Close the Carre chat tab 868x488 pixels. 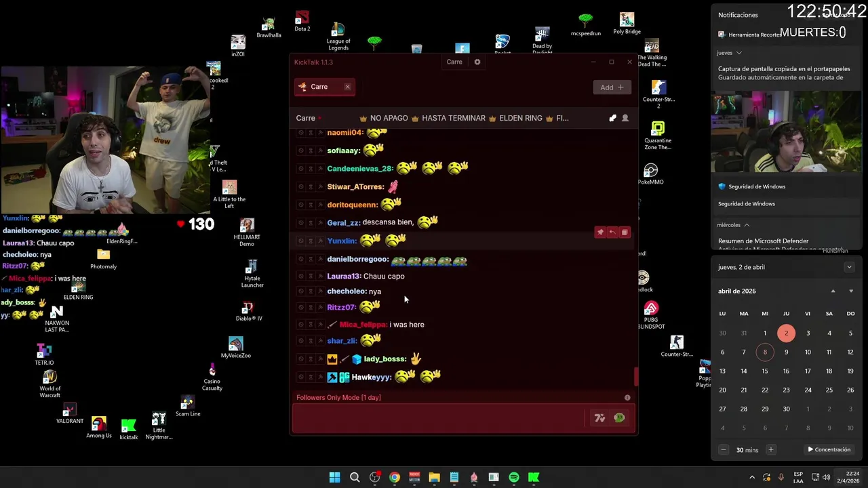tap(347, 87)
